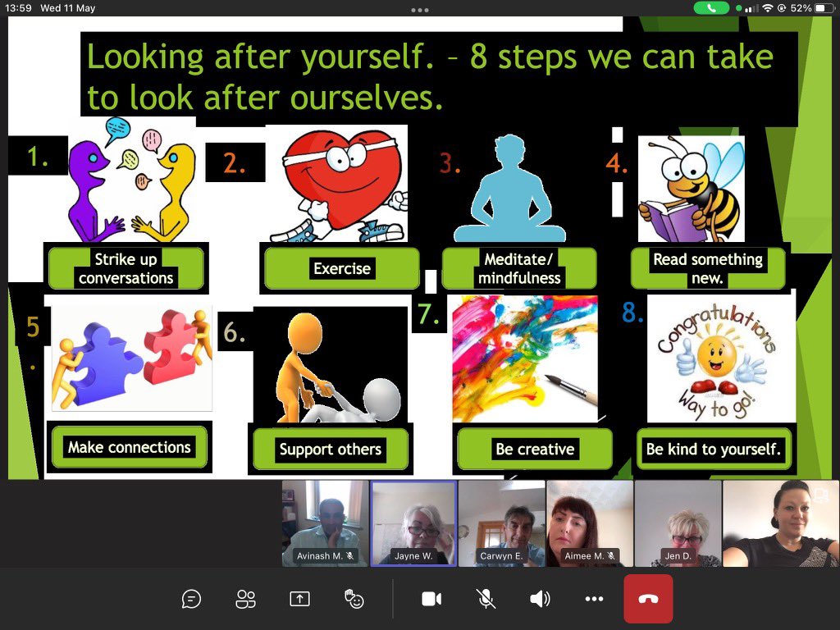Click the Congratulations way to go picture
Image resolution: width=840 pixels, height=630 pixels.
click(721, 358)
